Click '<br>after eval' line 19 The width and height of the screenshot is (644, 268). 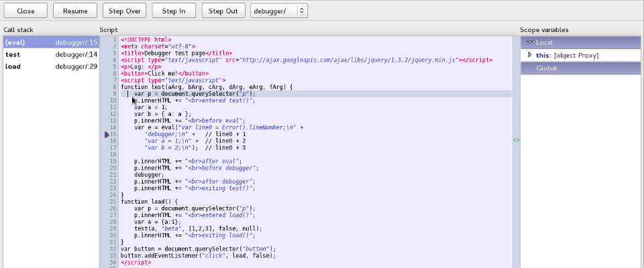tap(188, 161)
